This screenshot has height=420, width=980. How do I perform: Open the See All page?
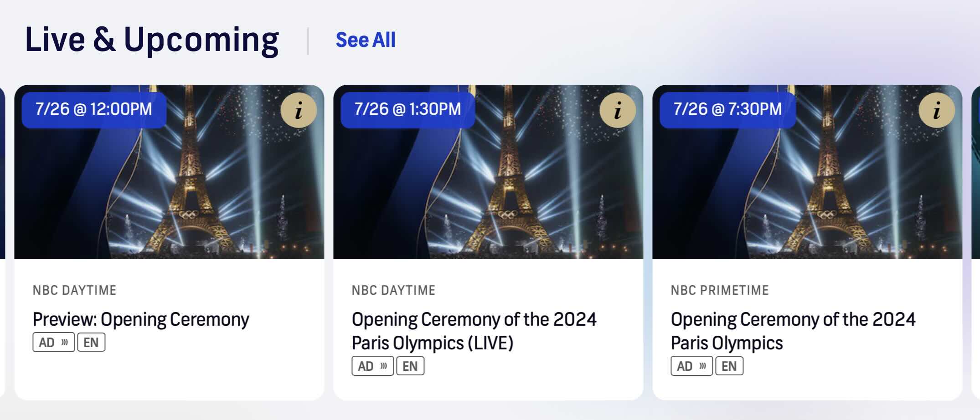(366, 40)
